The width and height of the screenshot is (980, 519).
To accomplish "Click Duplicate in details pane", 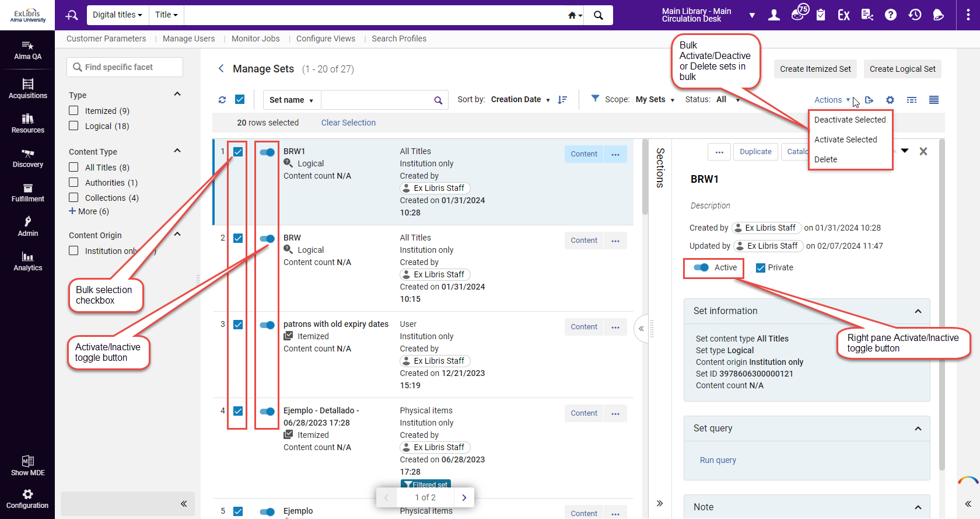I will 755,152.
